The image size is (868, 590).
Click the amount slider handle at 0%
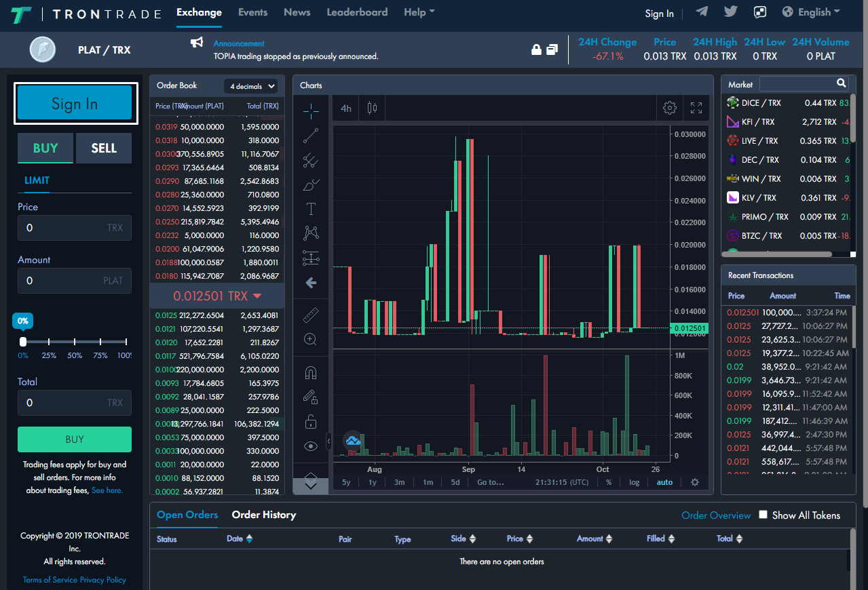coord(23,342)
